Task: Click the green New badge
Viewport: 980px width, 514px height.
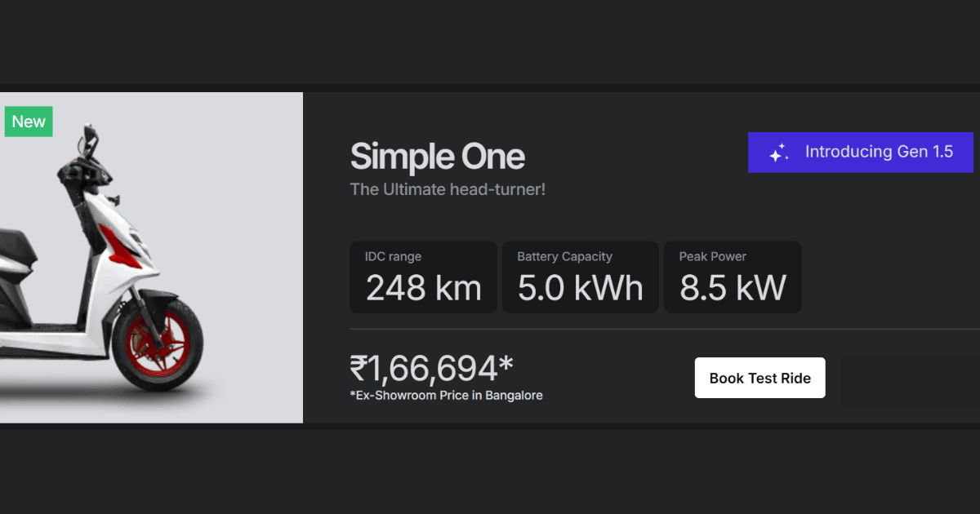Action: coord(29,122)
